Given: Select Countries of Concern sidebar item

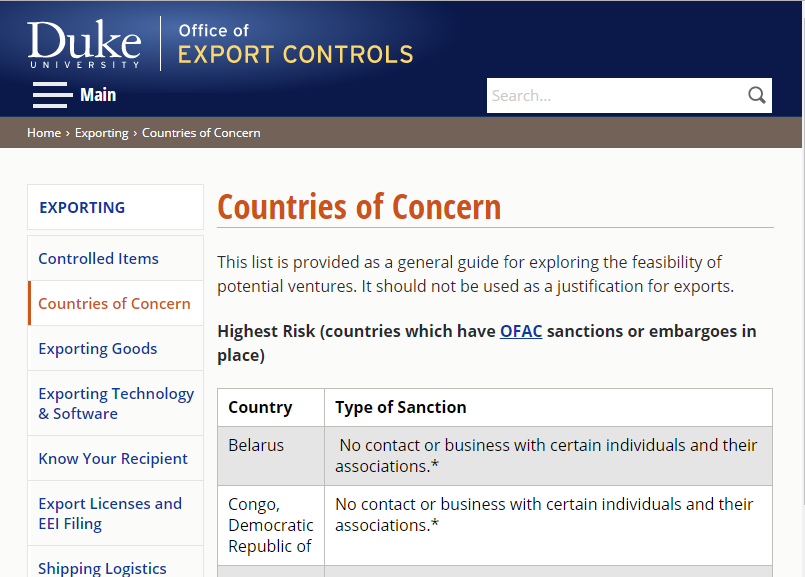Looking at the screenshot, I should pyautogui.click(x=114, y=303).
